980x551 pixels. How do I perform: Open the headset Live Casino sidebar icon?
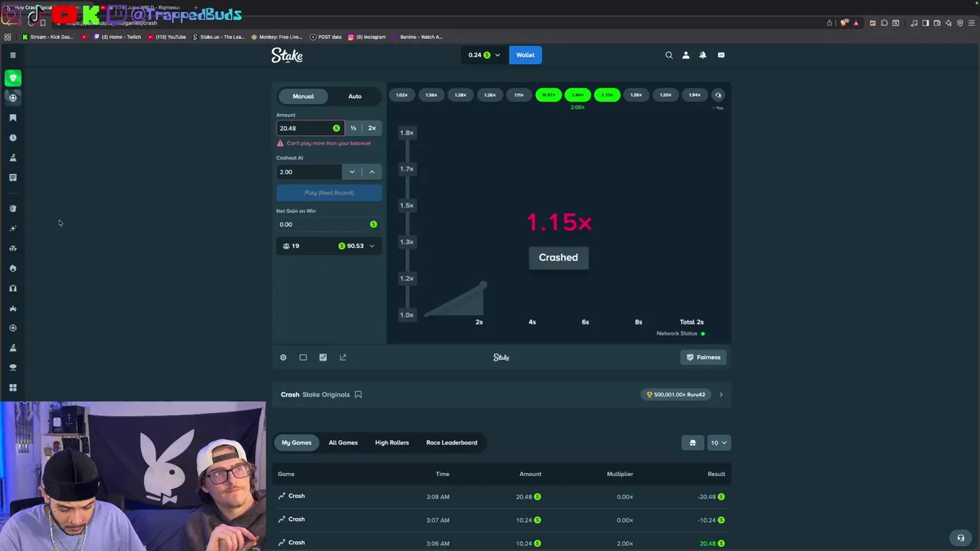[13, 289]
